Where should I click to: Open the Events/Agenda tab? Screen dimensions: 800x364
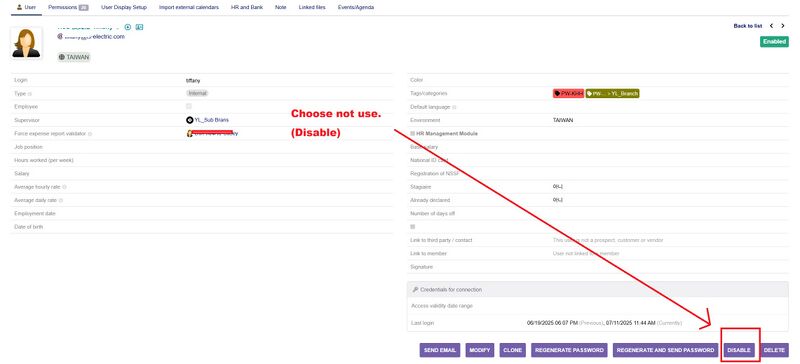tap(356, 8)
